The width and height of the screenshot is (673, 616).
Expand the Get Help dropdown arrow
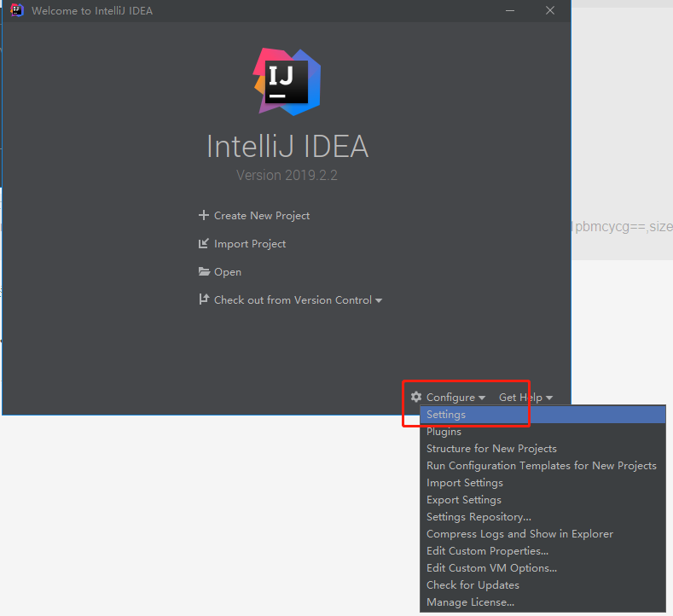(x=549, y=398)
